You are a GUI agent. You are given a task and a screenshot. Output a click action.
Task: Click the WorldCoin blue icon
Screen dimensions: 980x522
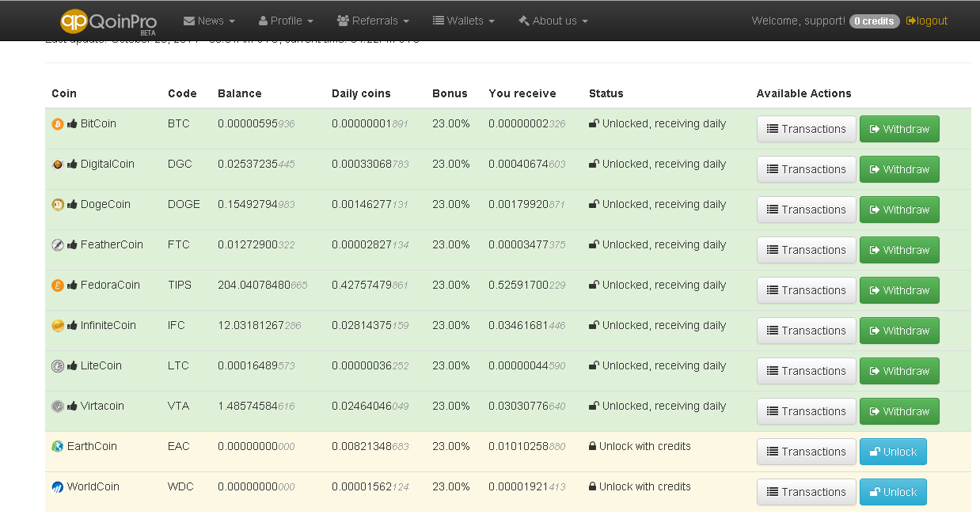click(57, 487)
